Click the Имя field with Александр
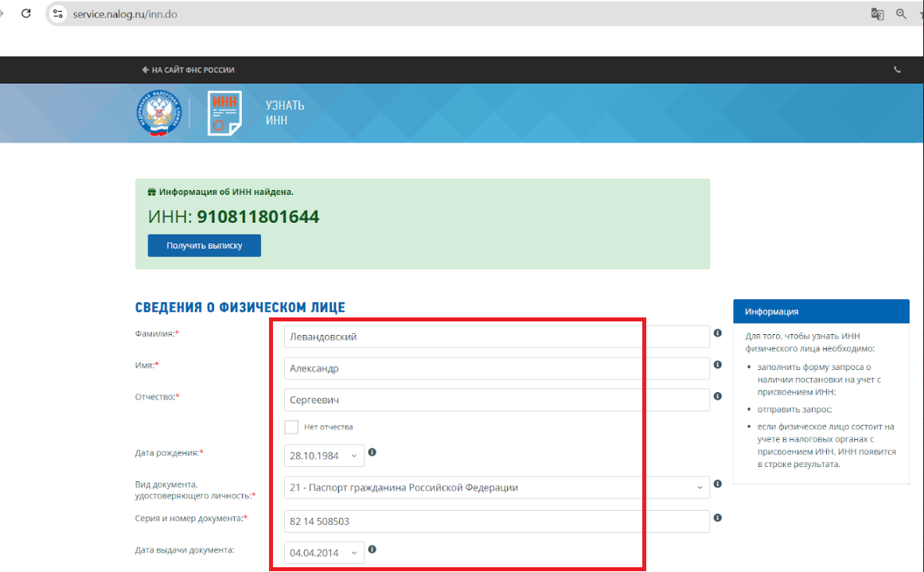The height and width of the screenshot is (572, 924). 496,368
